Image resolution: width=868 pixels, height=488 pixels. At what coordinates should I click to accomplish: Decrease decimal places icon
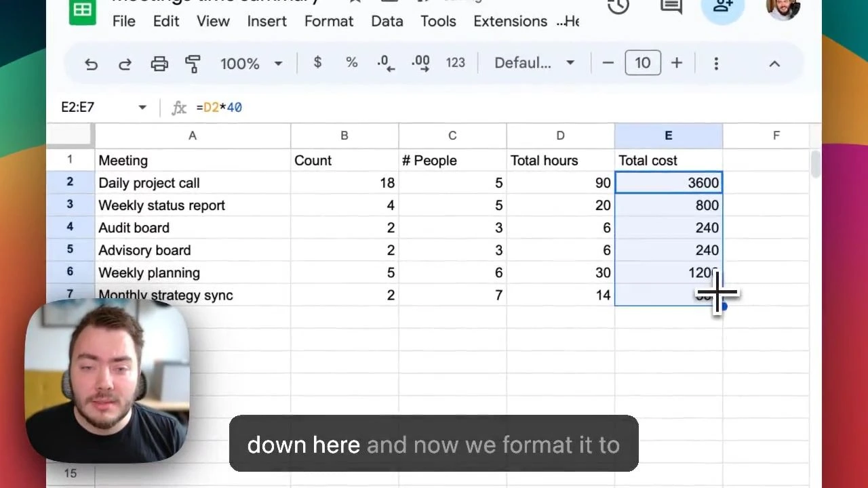coord(386,63)
